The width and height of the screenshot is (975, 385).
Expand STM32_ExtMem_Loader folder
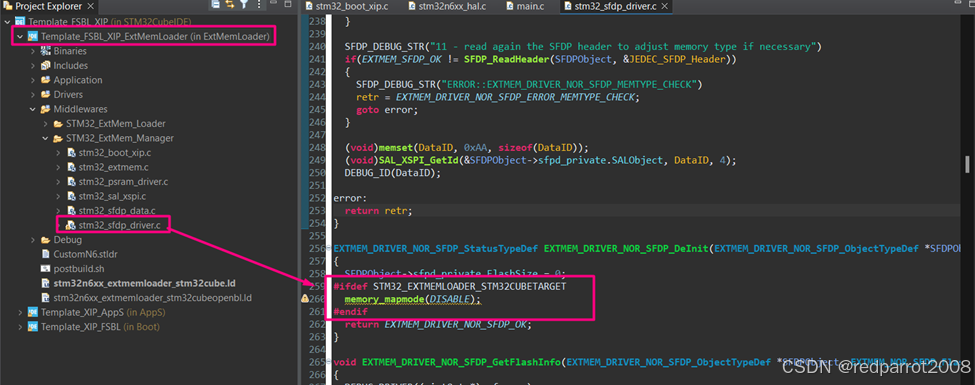[x=45, y=124]
